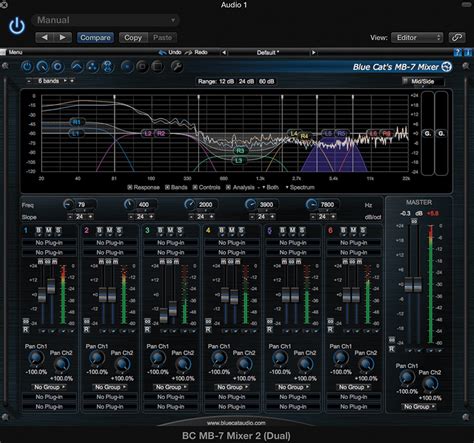Open band 1 No Group dropdown
This screenshot has width=474, height=443.
pos(49,387)
